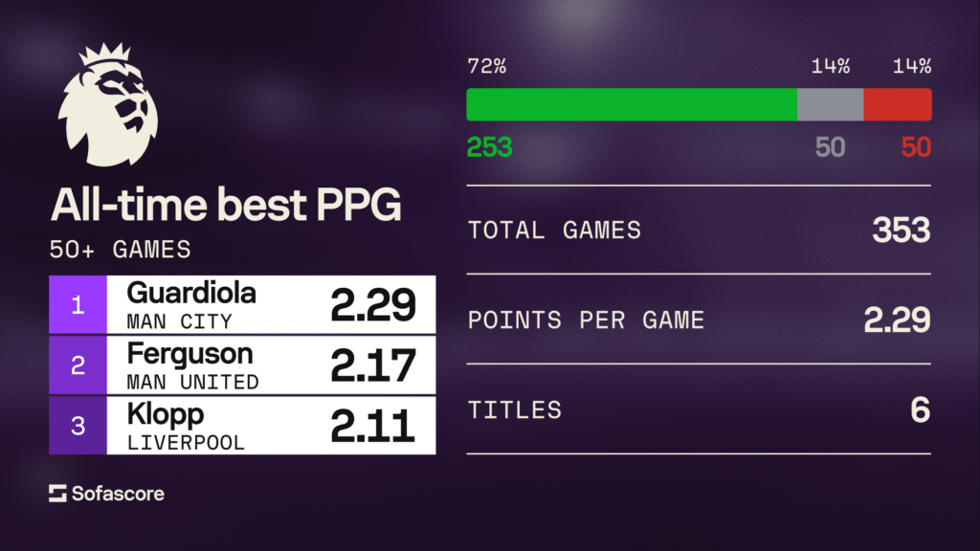Click the green 253 wins count
This screenshot has height=551, width=980.
489,147
